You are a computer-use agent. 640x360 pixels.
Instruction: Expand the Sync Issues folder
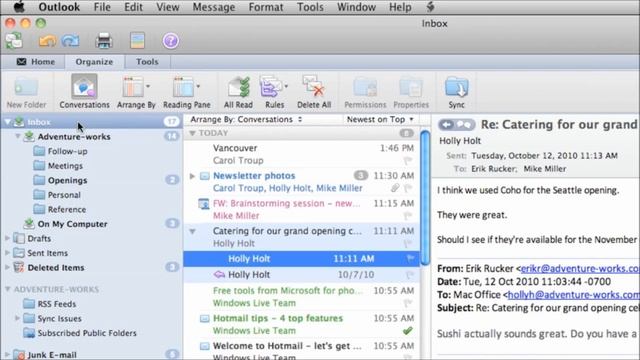click(18, 318)
